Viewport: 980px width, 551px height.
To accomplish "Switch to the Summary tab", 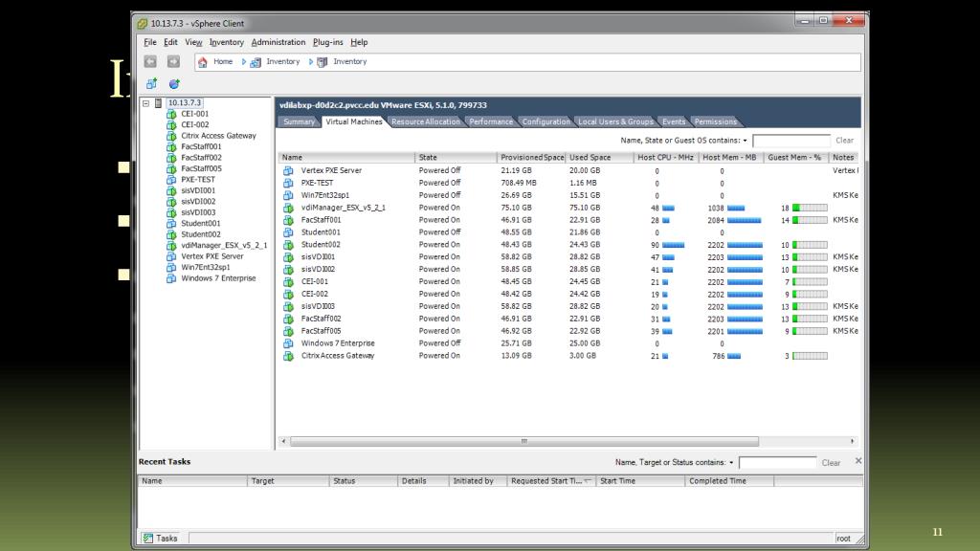I will [299, 121].
